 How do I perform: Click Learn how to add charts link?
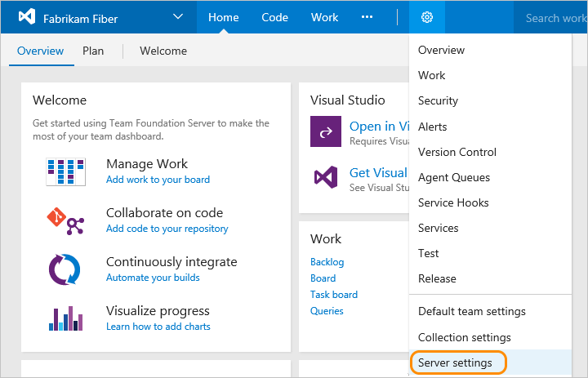tap(158, 327)
